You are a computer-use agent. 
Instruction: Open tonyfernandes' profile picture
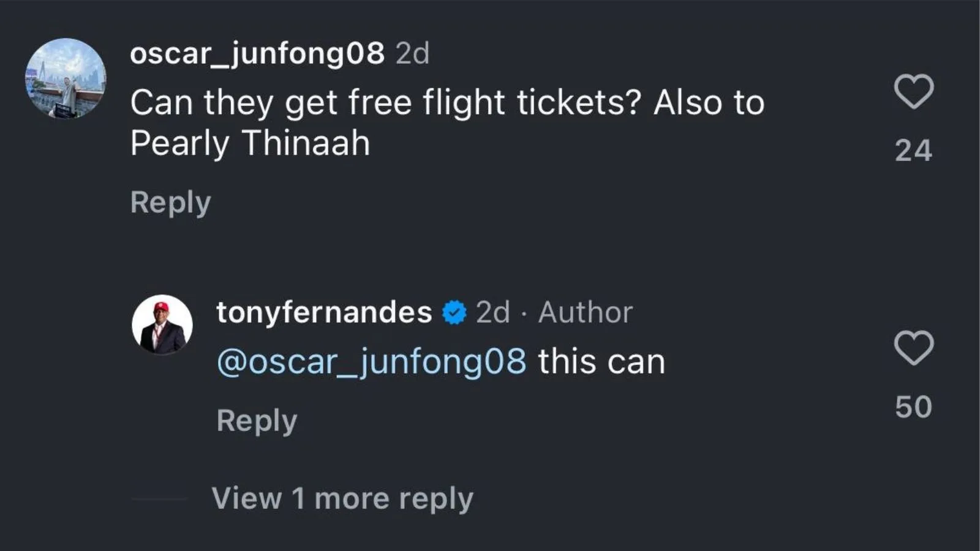click(x=162, y=325)
